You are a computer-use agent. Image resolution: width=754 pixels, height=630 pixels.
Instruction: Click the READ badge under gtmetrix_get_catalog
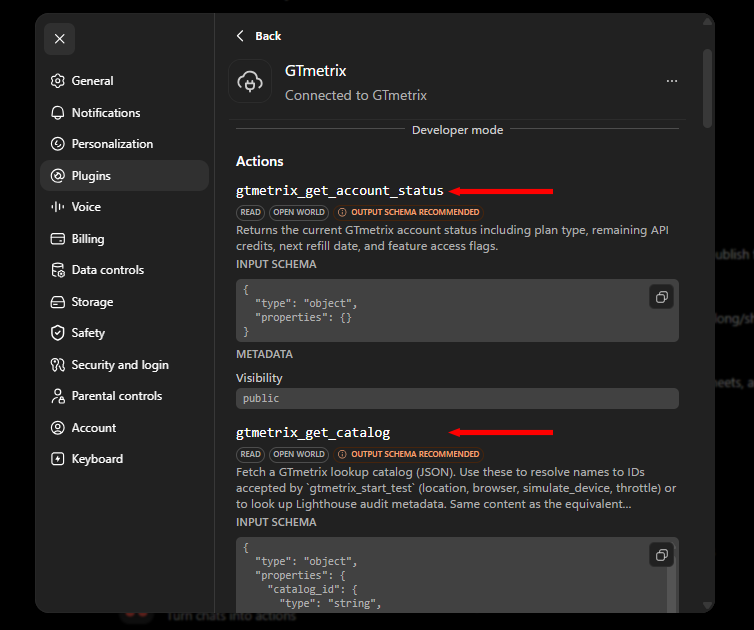pos(250,454)
